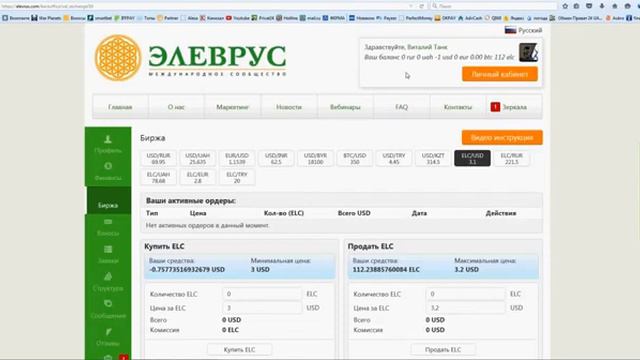Image resolution: width=640 pixels, height=360 pixels.
Task: Click the red Зеркала alert icon
Action: pos(495,107)
